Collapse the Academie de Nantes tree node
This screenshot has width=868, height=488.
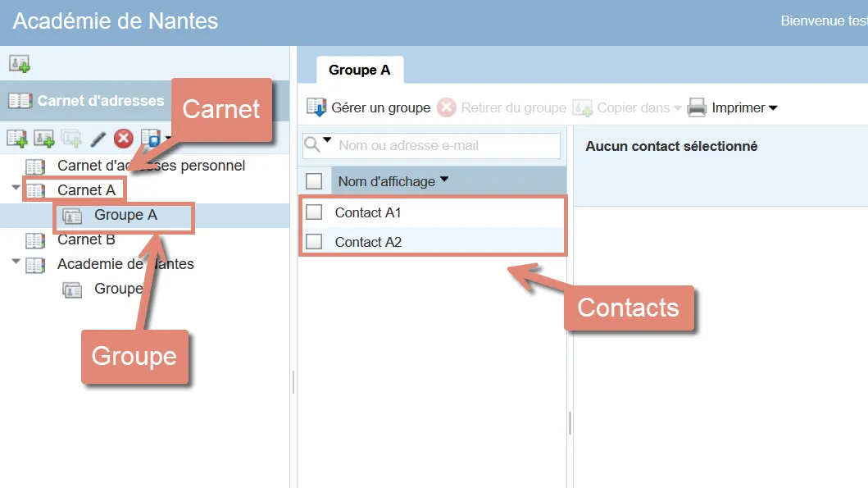(16, 262)
